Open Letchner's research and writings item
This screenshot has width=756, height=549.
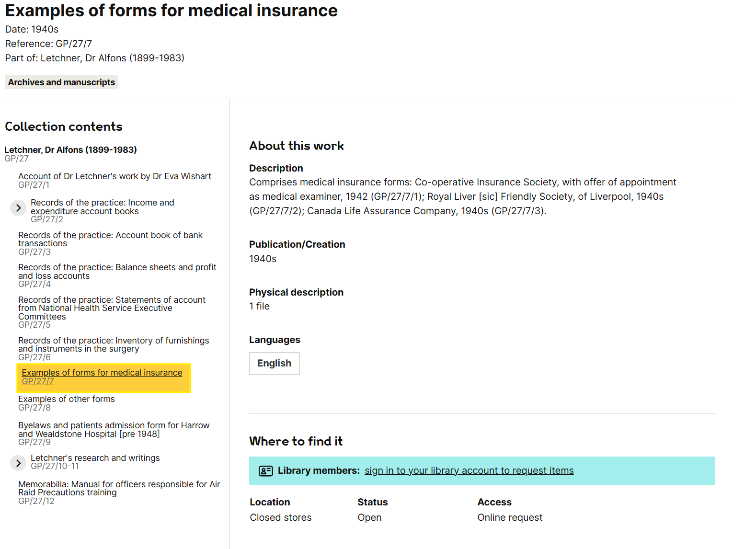(95, 458)
